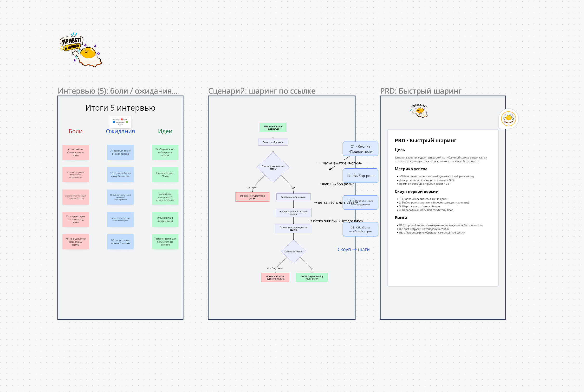
Task: Click the «Привет! Я Мишка» egg sticker
Action: coord(81,50)
